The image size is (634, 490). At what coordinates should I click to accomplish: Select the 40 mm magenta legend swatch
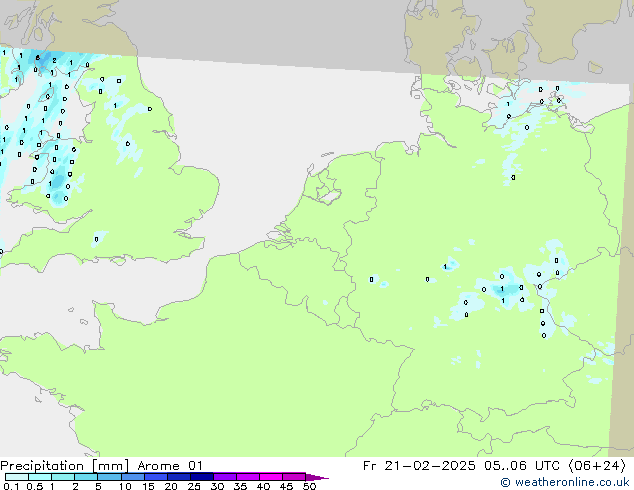[271, 477]
